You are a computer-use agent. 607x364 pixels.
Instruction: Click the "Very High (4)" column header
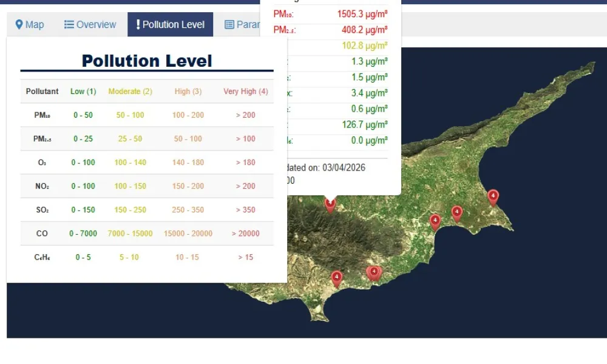coord(245,91)
